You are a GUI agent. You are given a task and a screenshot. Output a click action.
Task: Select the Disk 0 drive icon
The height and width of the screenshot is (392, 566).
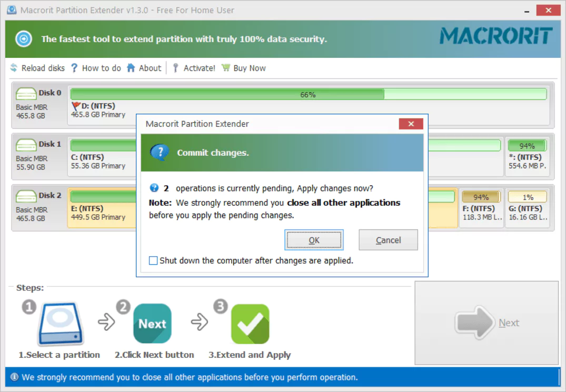pos(25,93)
